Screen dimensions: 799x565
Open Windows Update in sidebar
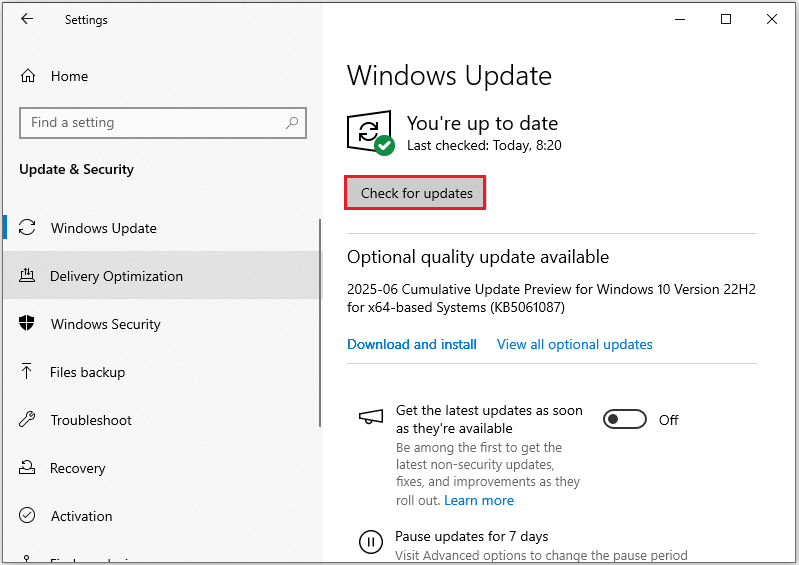tap(162, 228)
